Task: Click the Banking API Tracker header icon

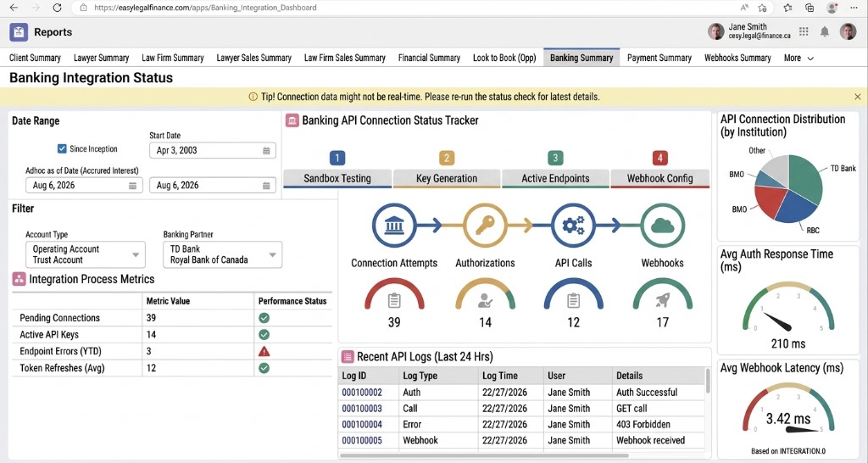Action: [x=292, y=120]
